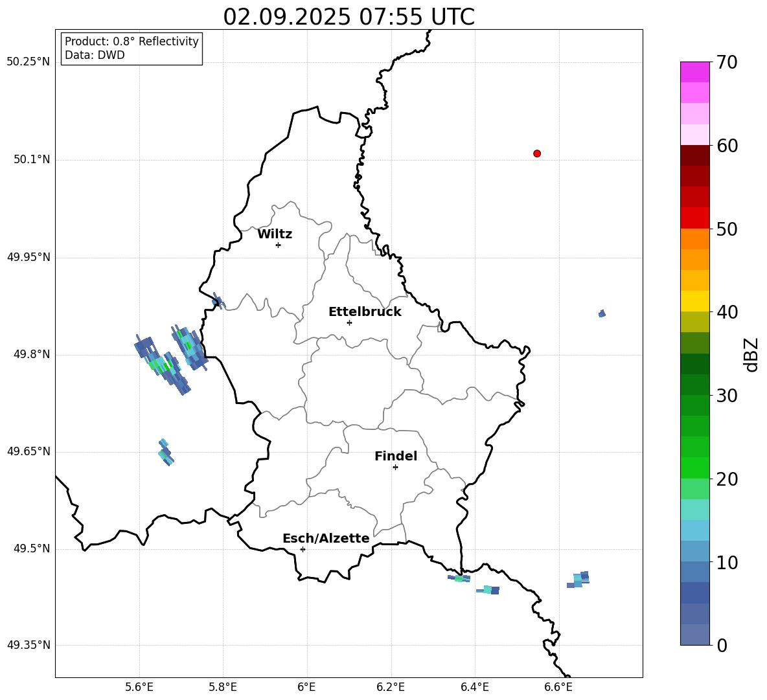The image size is (767, 700).
Task: Click the 49.5°N latitude label
Action: (x=32, y=548)
